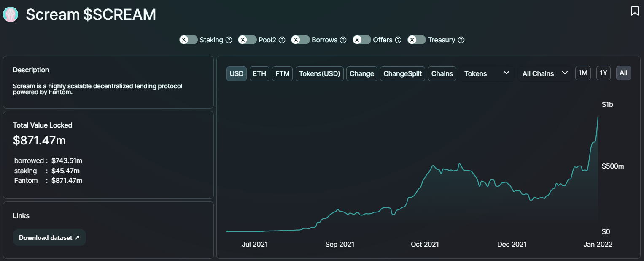Screen dimensions: 644x261
Task: Enable the Borrows toggle
Action: (300, 40)
